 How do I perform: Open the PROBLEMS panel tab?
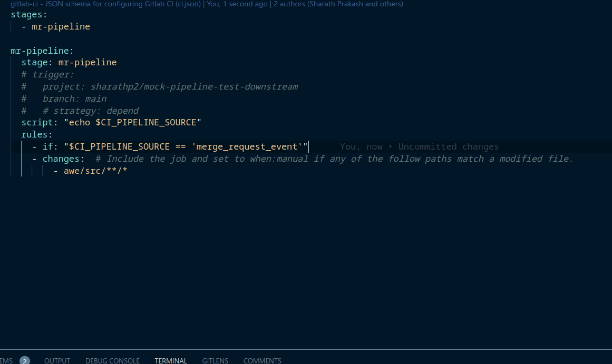coord(5,361)
